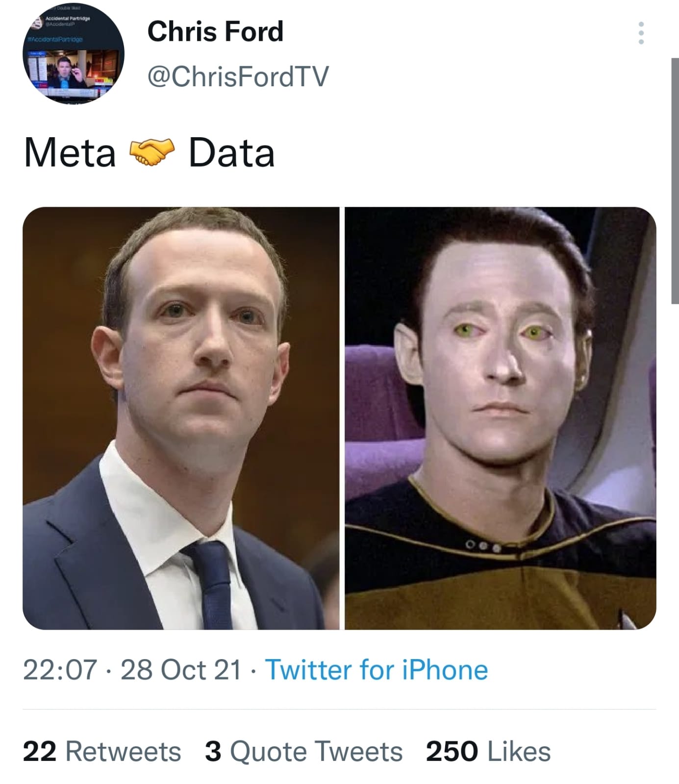Tap the handshake emoji in the tweet

point(152,152)
